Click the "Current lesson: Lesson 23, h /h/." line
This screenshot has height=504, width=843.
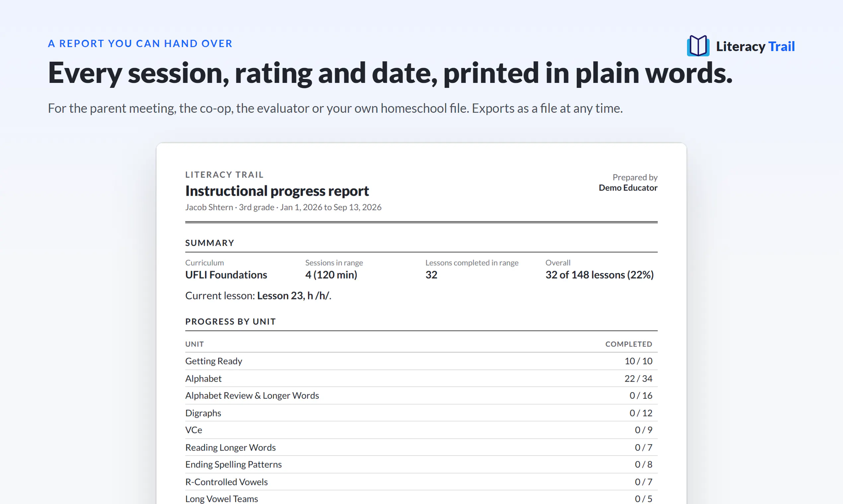258,296
